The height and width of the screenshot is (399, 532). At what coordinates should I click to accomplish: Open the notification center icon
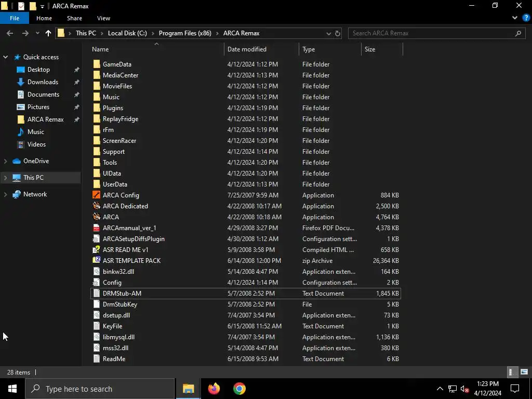pos(515,389)
